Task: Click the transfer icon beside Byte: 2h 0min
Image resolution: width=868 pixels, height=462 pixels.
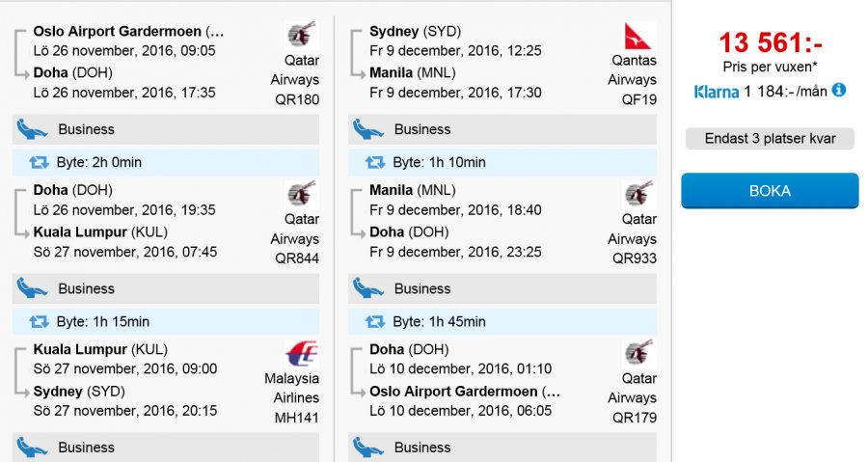Action: [39, 162]
